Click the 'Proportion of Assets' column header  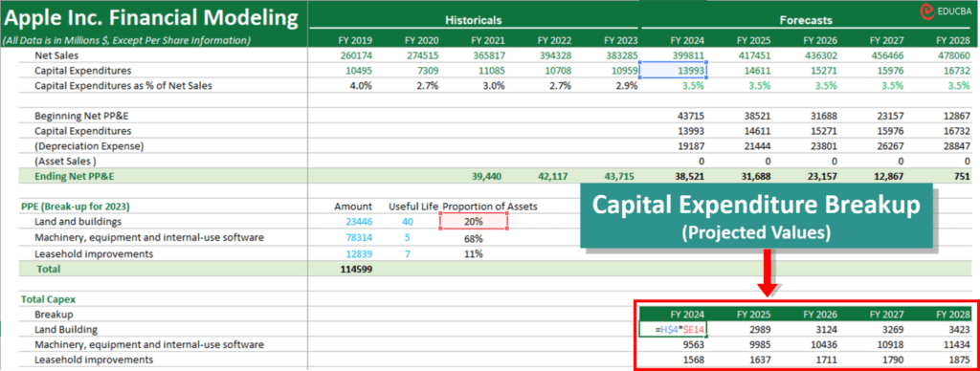pos(489,207)
